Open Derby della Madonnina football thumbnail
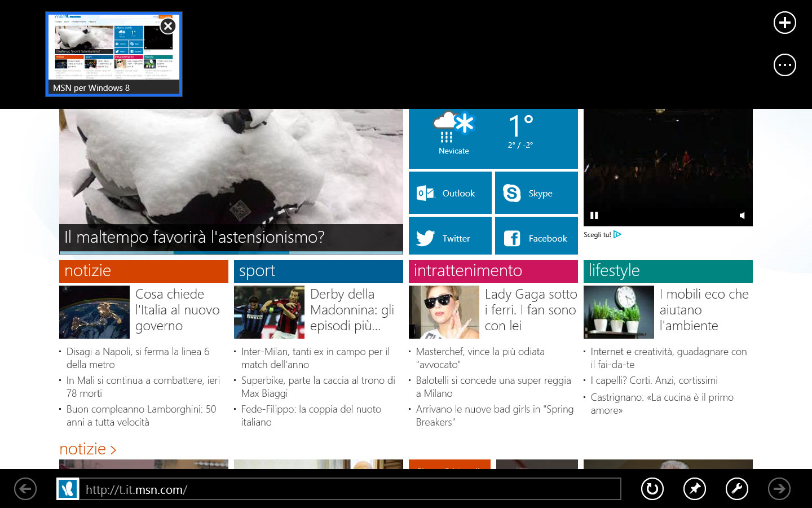This screenshot has width=812, height=508. (269, 312)
